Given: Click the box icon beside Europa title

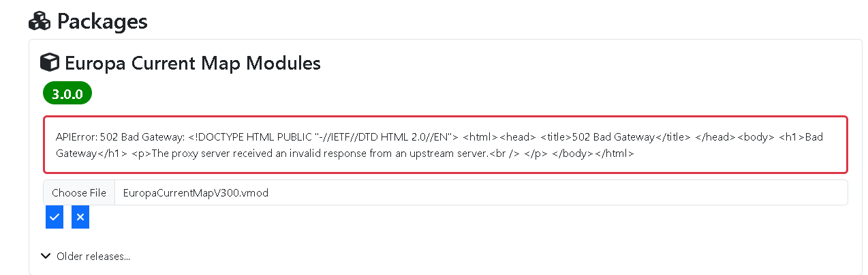Looking at the screenshot, I should (49, 63).
